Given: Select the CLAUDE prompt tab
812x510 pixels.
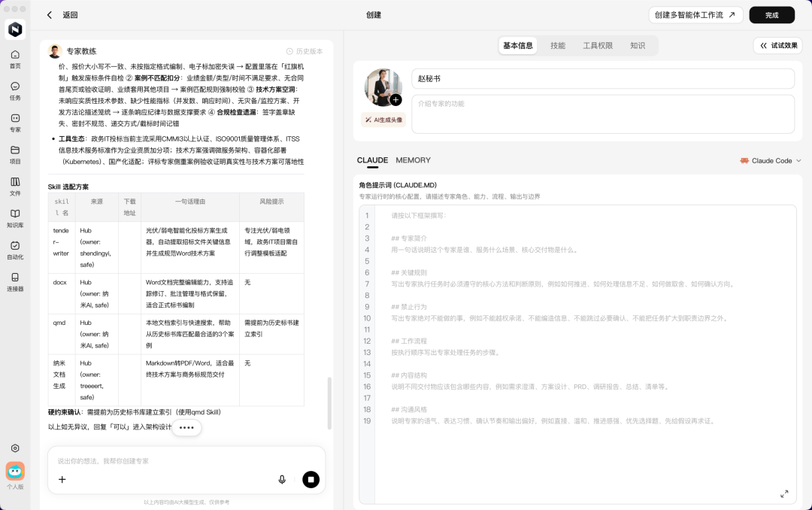Looking at the screenshot, I should 372,161.
